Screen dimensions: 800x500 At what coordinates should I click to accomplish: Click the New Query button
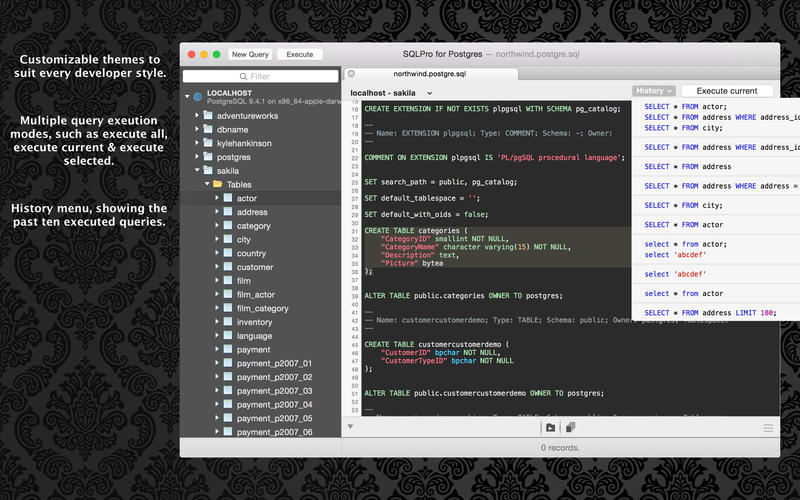249,54
